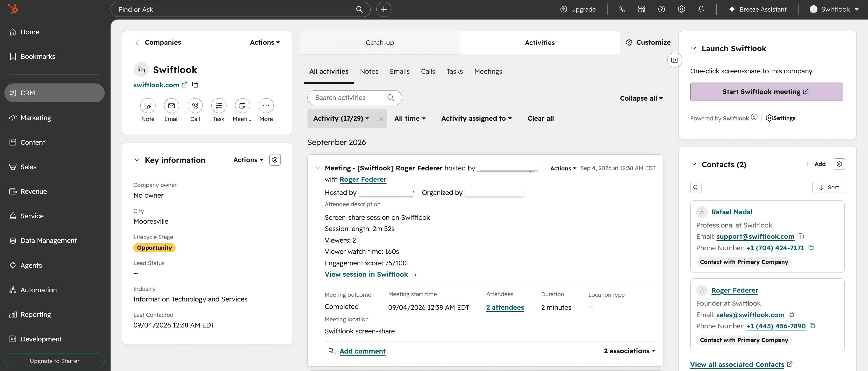The image size is (868, 371).
Task: Open View session in Swiftlook link
Action: click(x=371, y=275)
